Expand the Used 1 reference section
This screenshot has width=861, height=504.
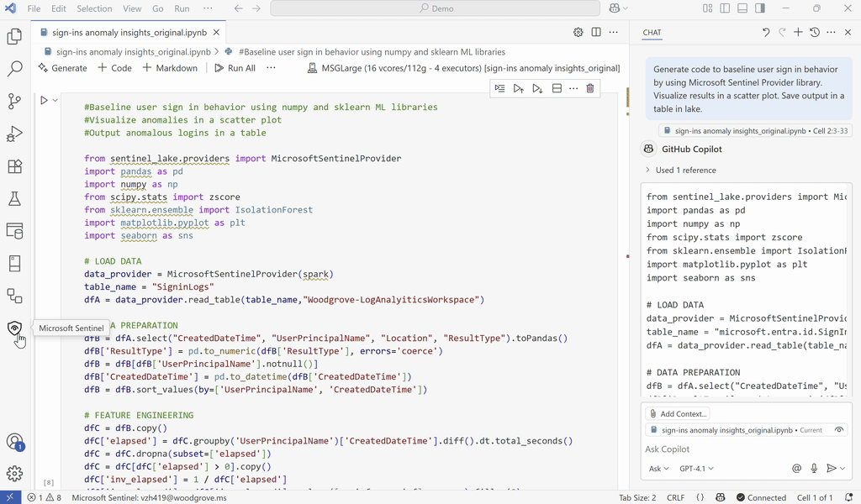(x=681, y=170)
